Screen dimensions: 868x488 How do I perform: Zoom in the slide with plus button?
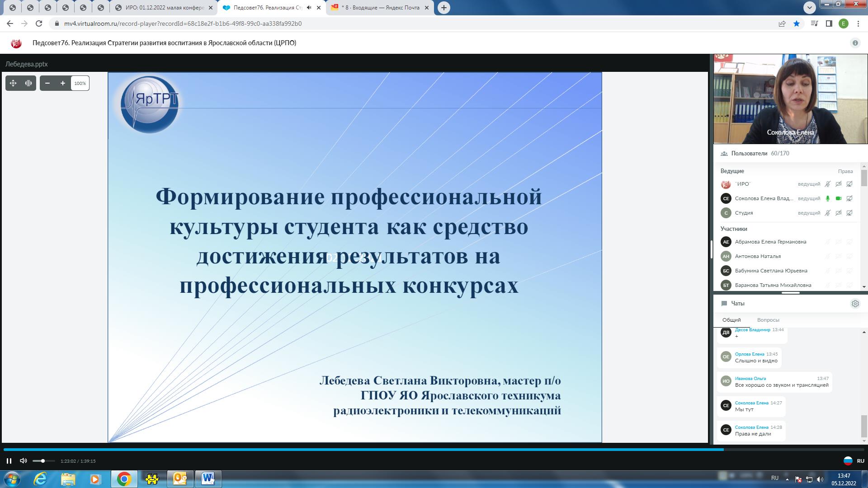(x=63, y=83)
